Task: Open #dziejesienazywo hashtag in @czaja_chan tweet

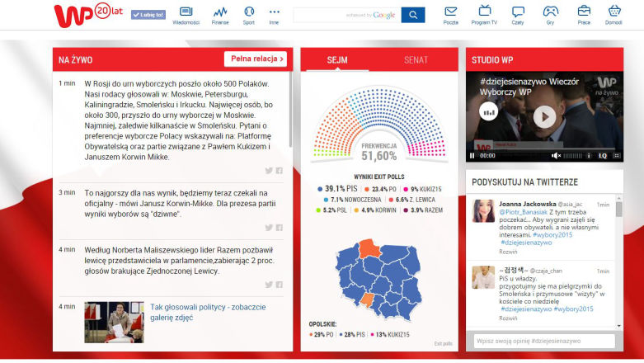Action: pos(526,309)
